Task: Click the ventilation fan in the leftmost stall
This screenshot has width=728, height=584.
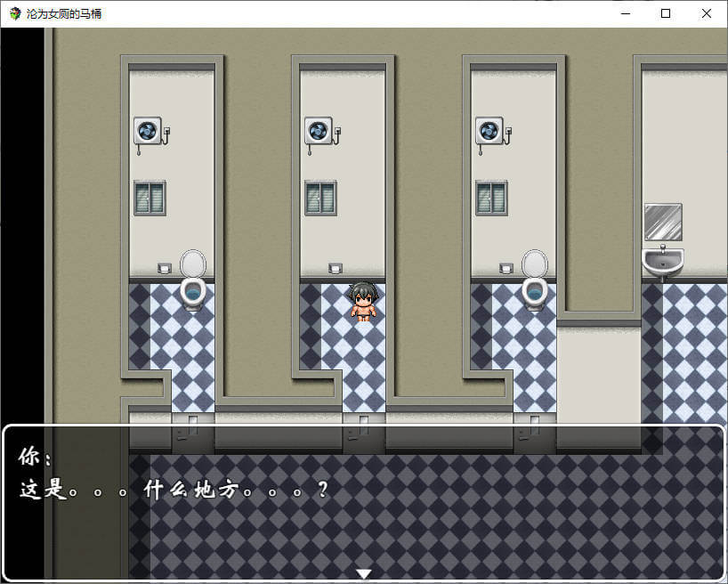Action: click(148, 131)
